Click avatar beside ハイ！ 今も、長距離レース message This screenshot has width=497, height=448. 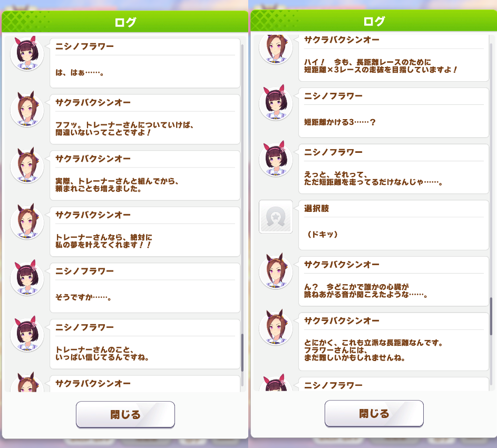click(276, 49)
